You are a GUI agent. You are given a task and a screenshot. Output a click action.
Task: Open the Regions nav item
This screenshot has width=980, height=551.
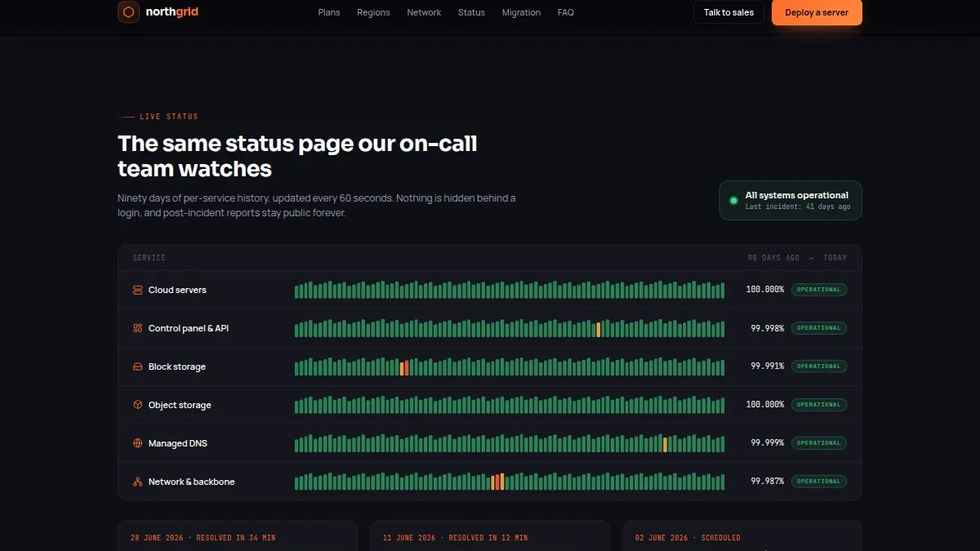(373, 12)
